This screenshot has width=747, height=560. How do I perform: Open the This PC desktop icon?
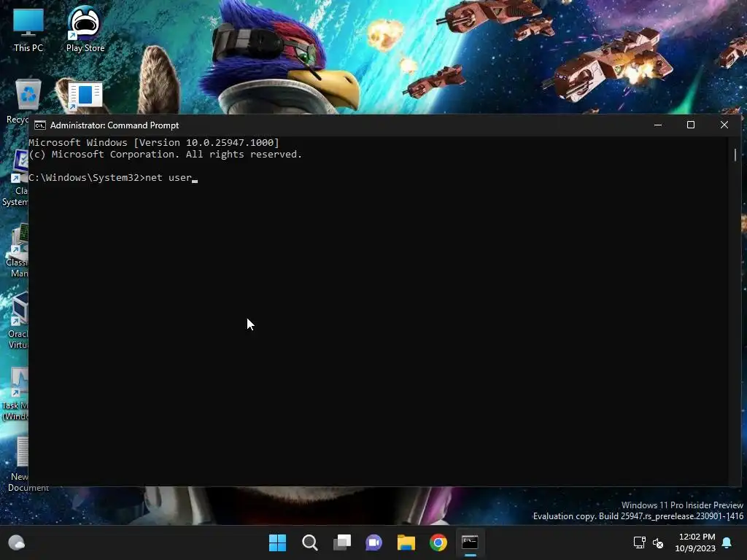point(28,29)
